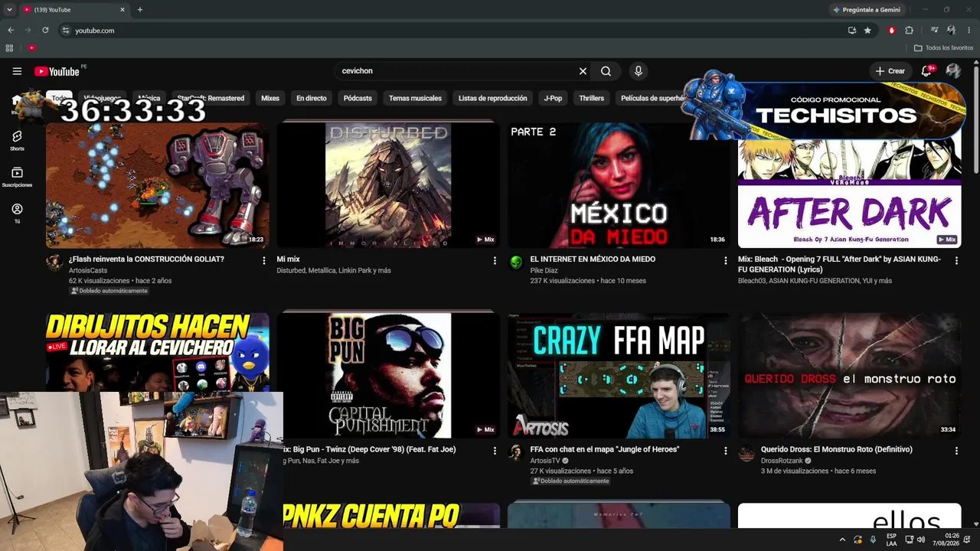Click the YouTube logo in the header
Screen dimensions: 980x551
57,71
